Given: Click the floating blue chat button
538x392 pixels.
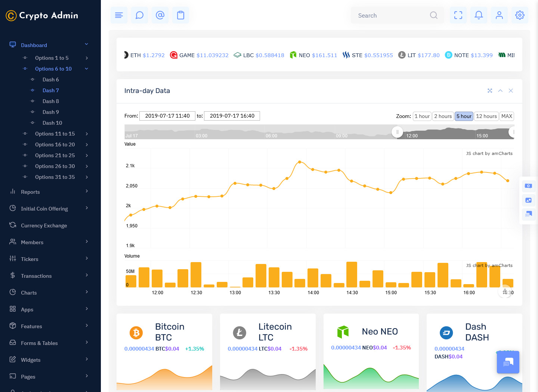Looking at the screenshot, I should (508, 362).
